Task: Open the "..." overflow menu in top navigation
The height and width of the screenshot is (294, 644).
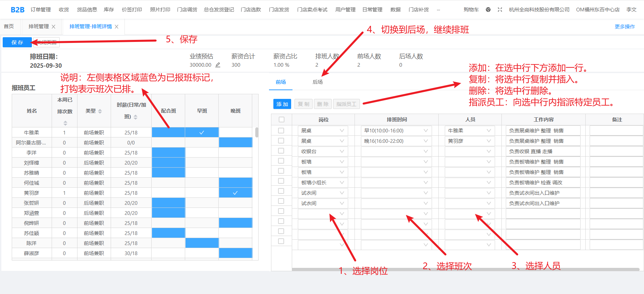Action: coord(438,10)
